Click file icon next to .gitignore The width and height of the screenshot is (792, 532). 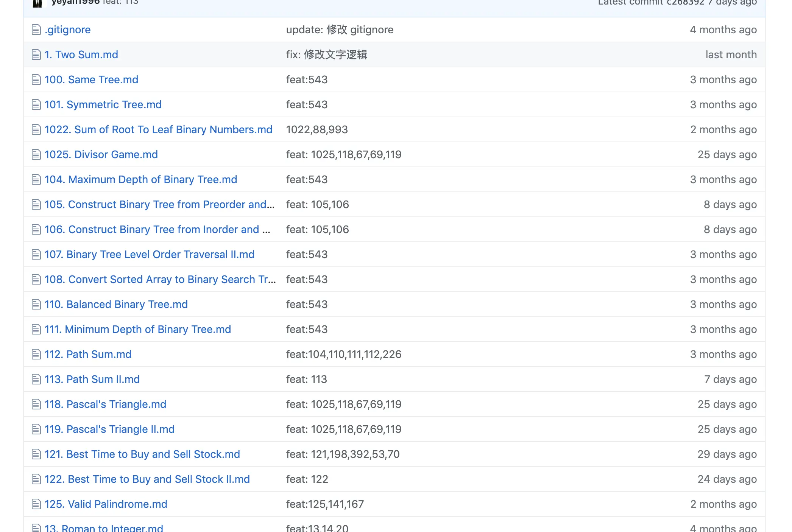[36, 30]
